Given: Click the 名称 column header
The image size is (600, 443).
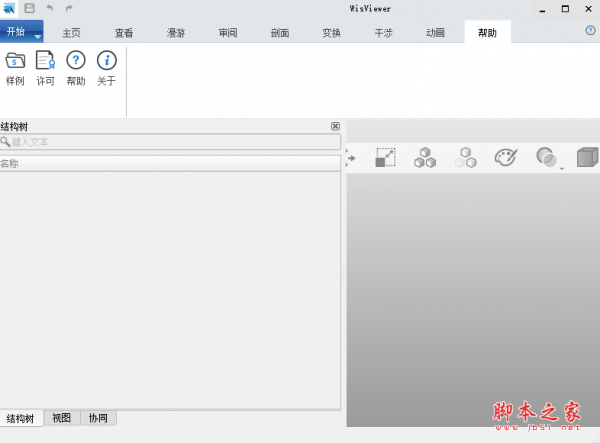Looking at the screenshot, I should coord(170,163).
